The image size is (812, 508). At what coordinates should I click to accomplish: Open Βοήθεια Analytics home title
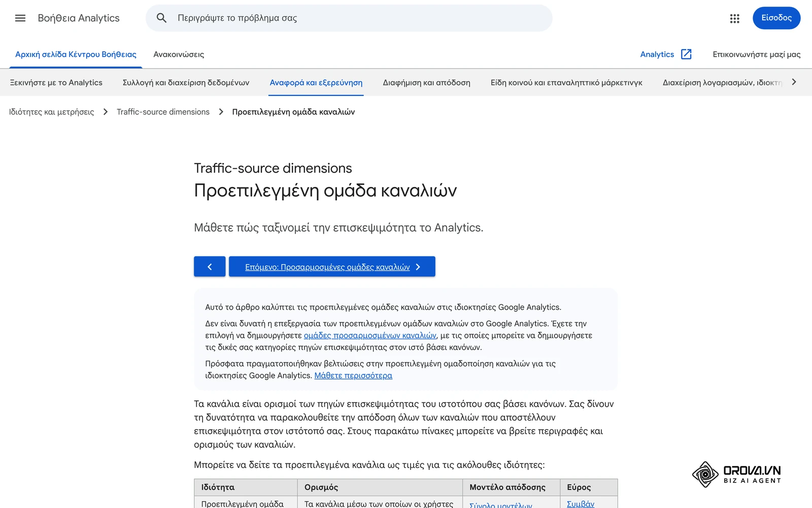click(x=79, y=18)
